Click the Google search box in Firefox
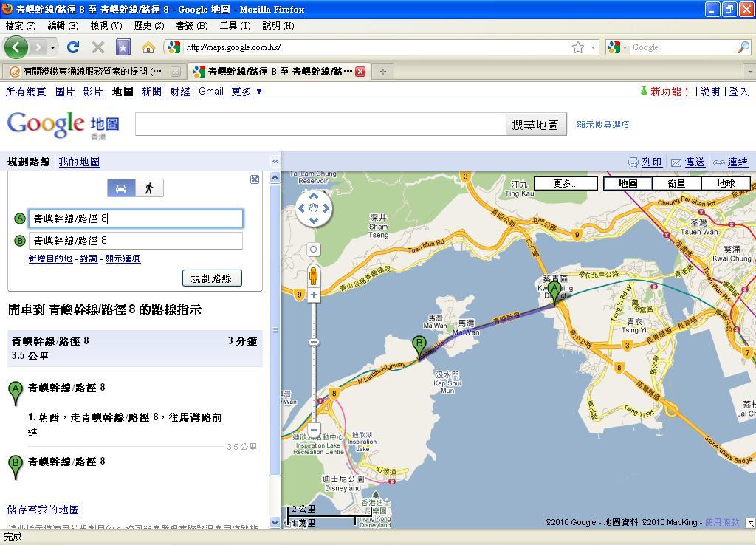This screenshot has height=545, width=756. (x=683, y=47)
